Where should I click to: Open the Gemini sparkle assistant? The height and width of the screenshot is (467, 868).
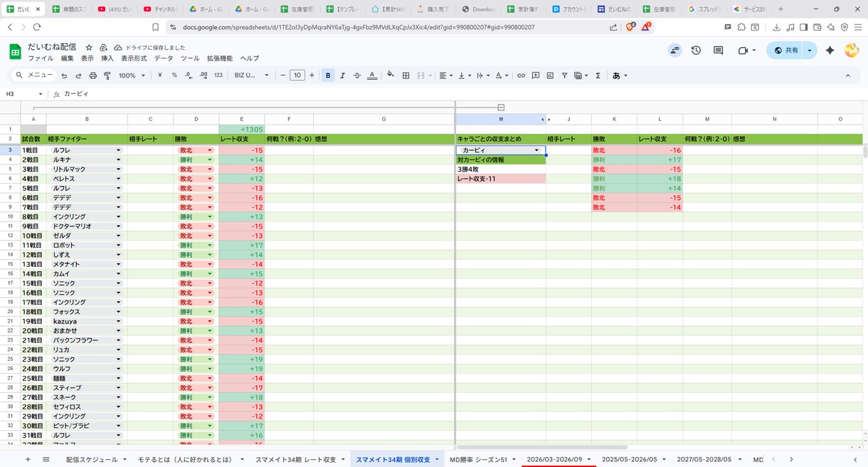(830, 51)
